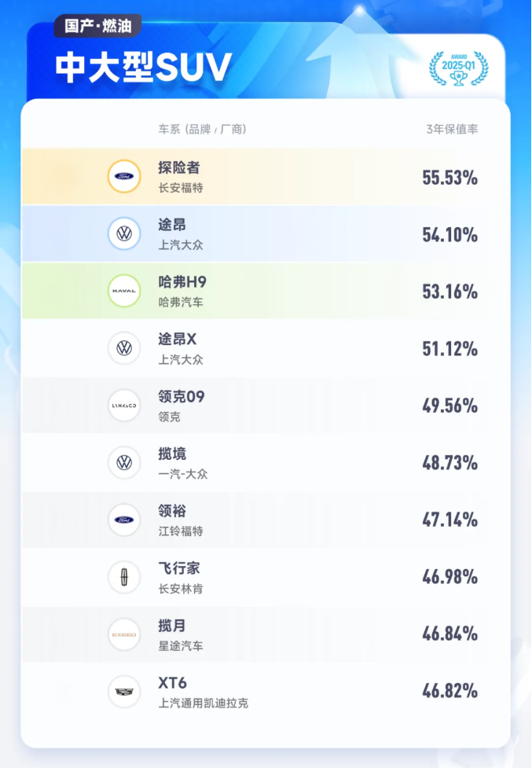Click the Volkswagen logo beside 途昂

tap(124, 233)
